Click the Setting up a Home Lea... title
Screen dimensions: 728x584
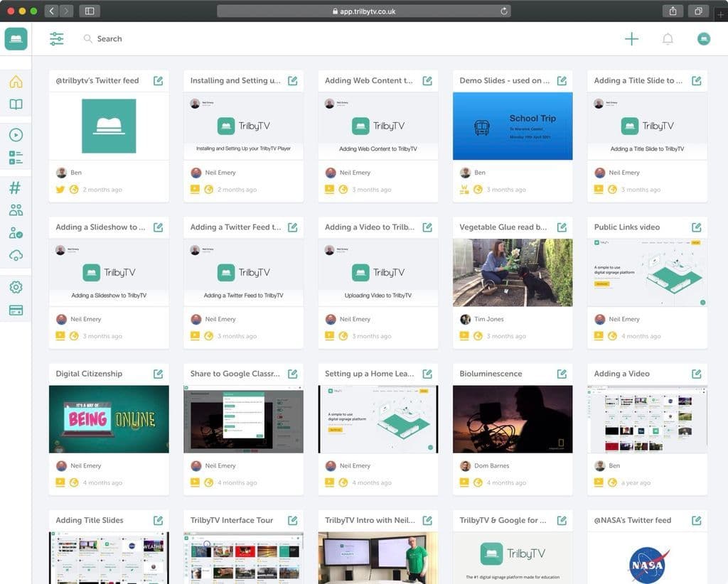(x=369, y=374)
